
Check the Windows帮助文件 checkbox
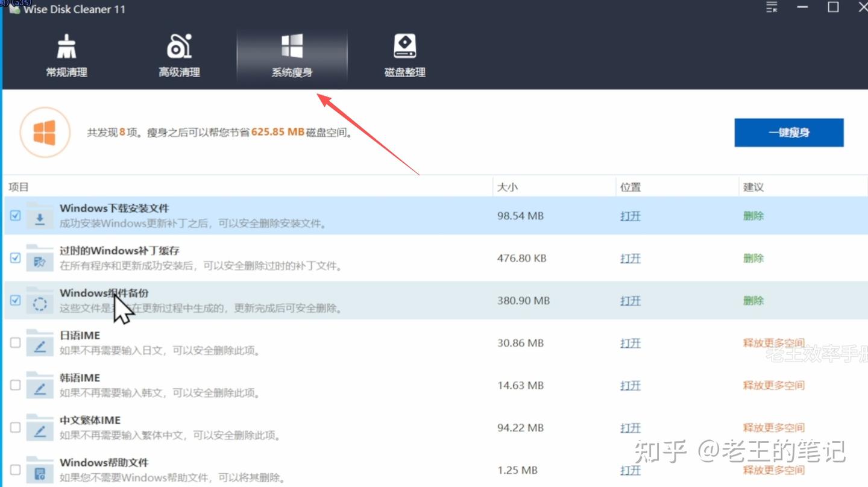(x=16, y=470)
